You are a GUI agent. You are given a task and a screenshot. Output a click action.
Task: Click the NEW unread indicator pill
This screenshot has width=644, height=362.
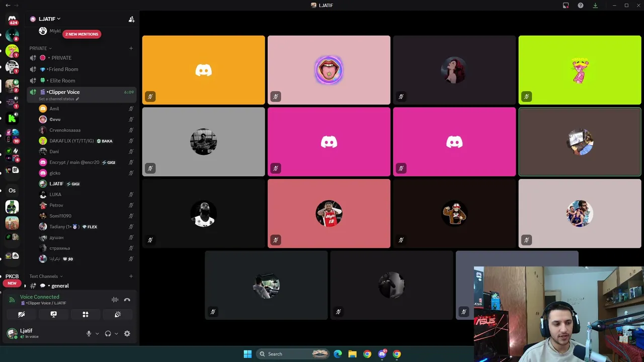[12, 283]
